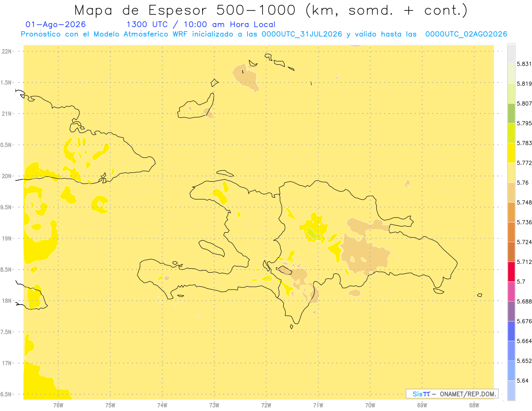Click the 20N latitude label
This screenshot has height=411, width=532.
coord(7,176)
